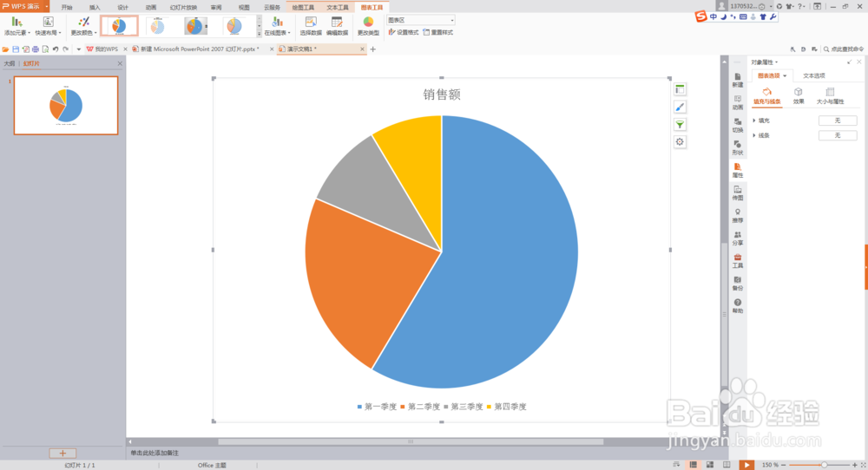This screenshot has width=868, height=470.
Task: Click the chart settings gear button
Action: [x=680, y=142]
